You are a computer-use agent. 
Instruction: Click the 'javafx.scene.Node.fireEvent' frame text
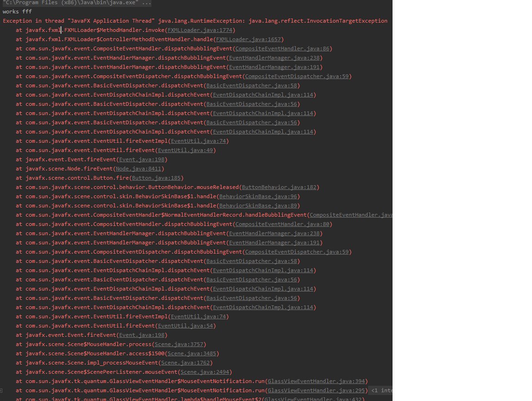click(69, 169)
